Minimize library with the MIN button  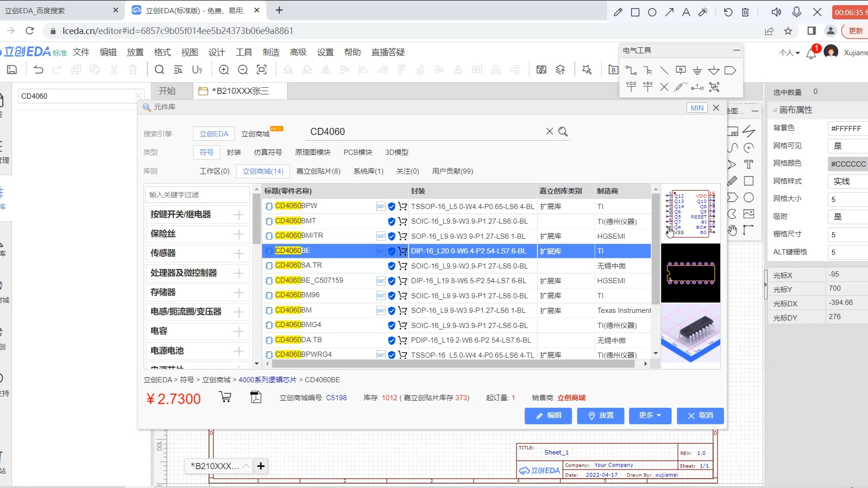697,108
